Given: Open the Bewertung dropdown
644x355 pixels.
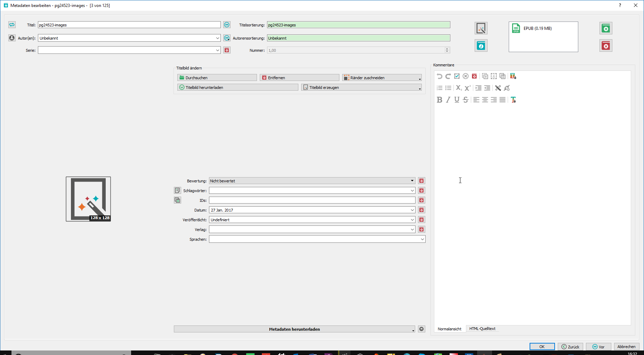Looking at the screenshot, I should [412, 181].
